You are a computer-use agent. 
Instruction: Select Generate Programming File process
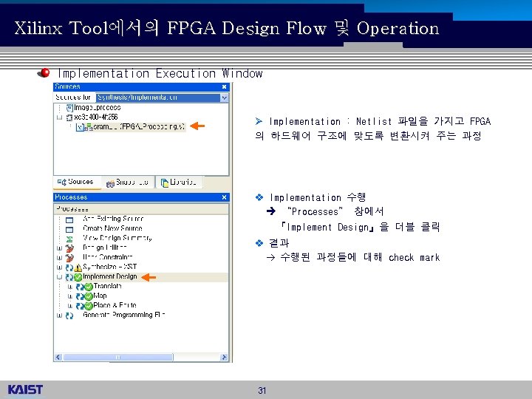pos(124,315)
